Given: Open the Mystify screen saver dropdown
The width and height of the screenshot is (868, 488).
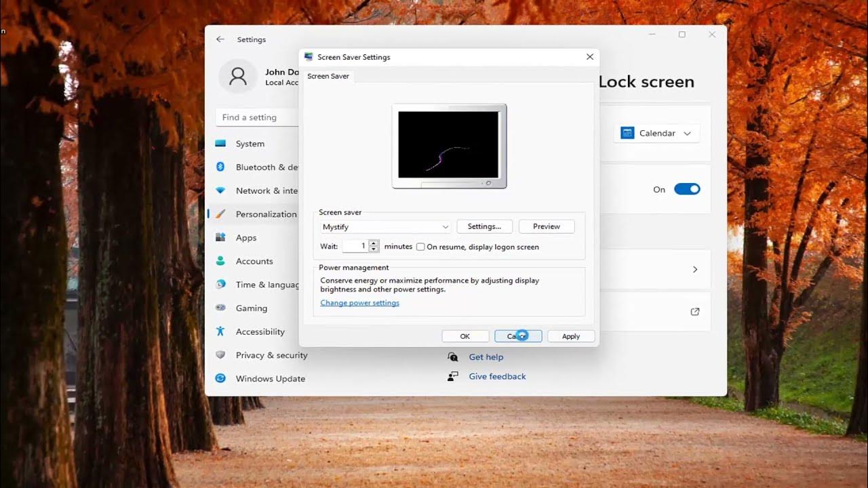Looking at the screenshot, I should click(385, 226).
